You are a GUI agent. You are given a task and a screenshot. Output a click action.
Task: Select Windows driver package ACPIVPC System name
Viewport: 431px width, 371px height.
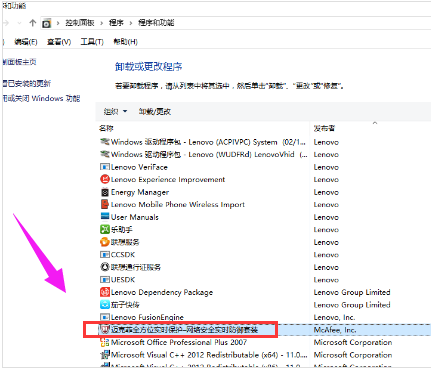pos(208,142)
